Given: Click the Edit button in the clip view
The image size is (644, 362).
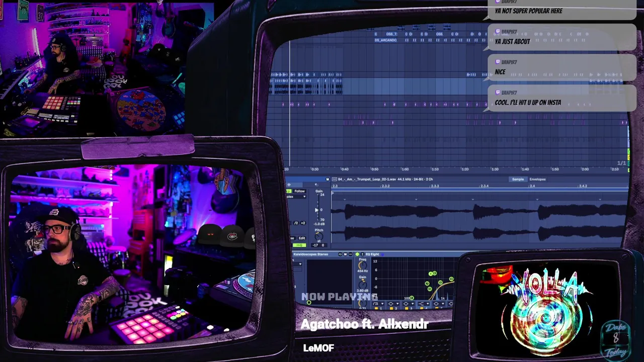Looking at the screenshot, I should (302, 238).
